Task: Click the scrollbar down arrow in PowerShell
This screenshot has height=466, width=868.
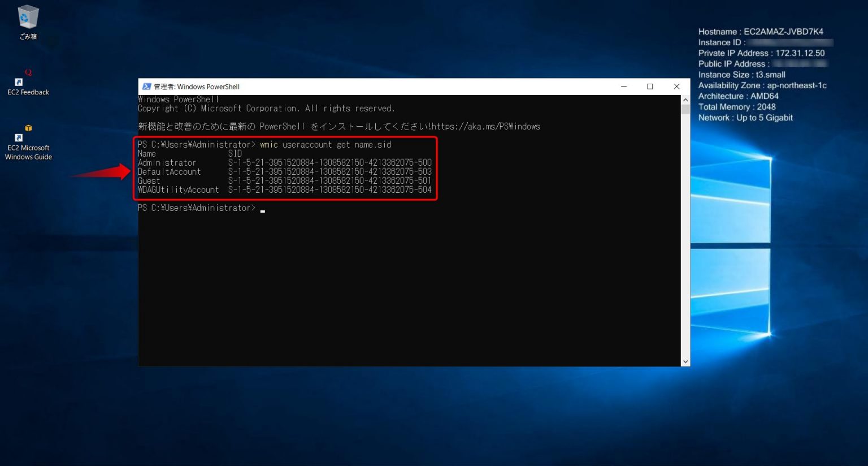Action: point(685,361)
